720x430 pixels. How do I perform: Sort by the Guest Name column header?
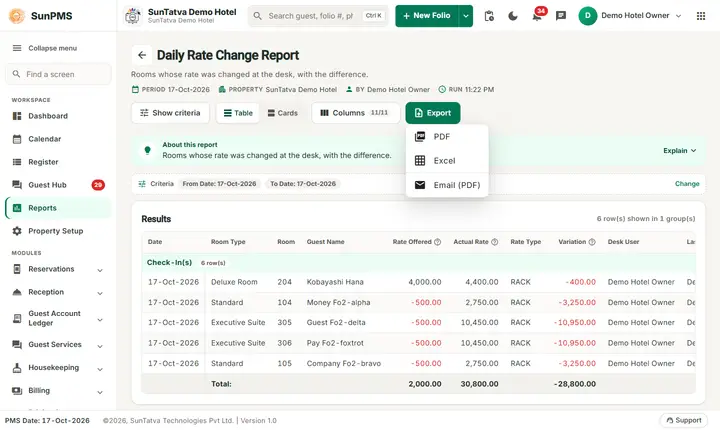click(326, 242)
